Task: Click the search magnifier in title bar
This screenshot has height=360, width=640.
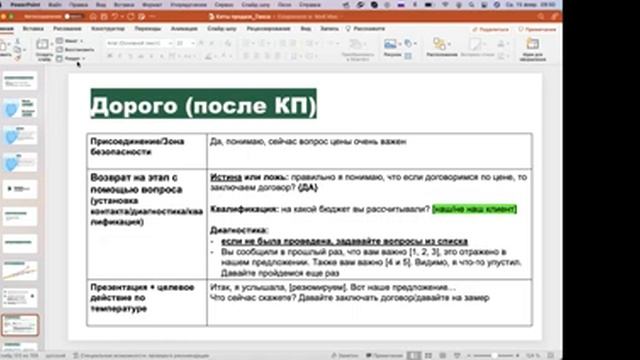Action: click(x=541, y=17)
